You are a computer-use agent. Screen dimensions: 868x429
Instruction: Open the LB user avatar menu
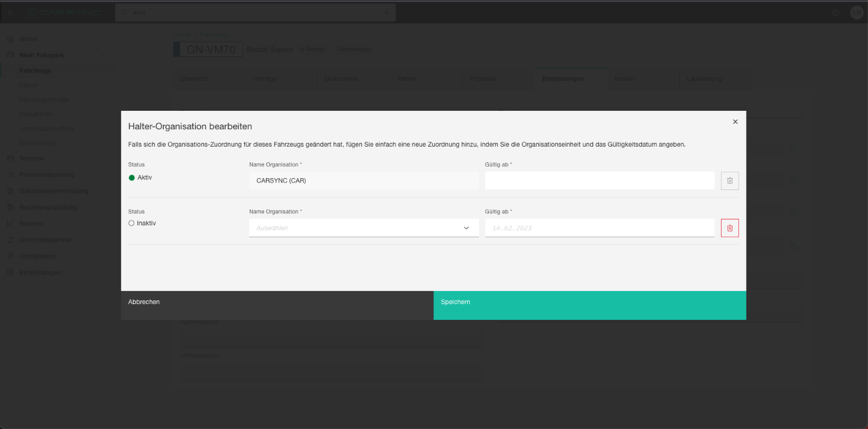(857, 12)
